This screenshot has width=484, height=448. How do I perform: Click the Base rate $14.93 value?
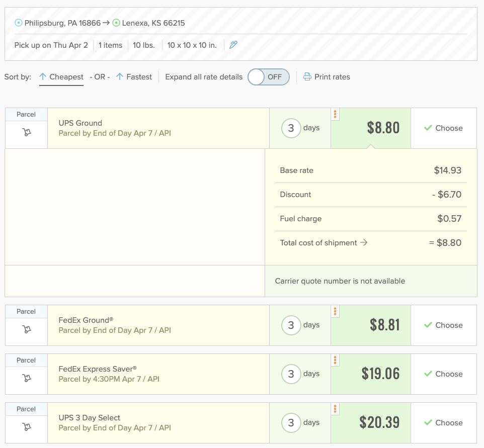point(448,170)
